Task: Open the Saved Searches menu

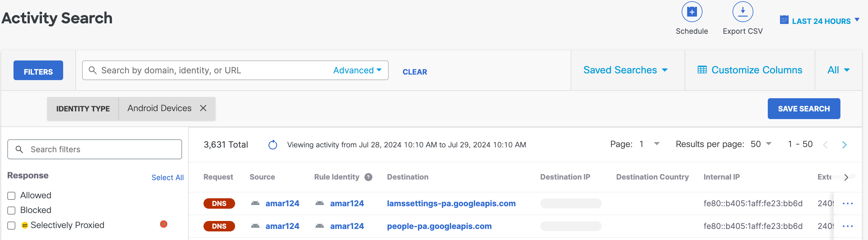Action: click(625, 70)
